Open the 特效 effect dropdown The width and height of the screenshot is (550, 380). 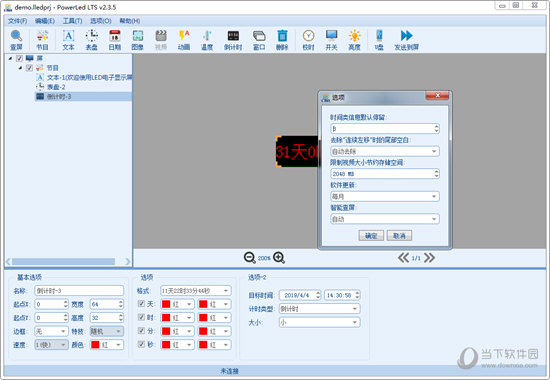click(107, 331)
